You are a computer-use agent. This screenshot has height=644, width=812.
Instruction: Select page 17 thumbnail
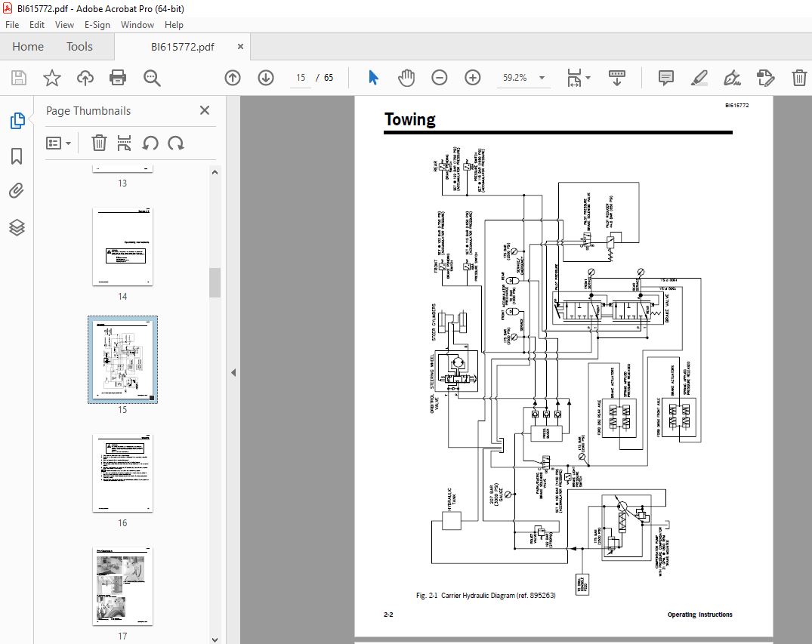(x=122, y=586)
